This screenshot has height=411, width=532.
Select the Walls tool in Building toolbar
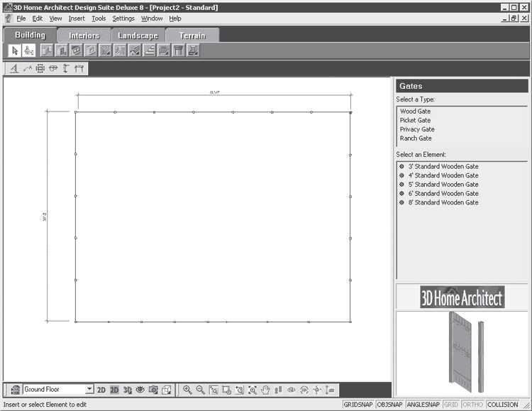[47, 50]
